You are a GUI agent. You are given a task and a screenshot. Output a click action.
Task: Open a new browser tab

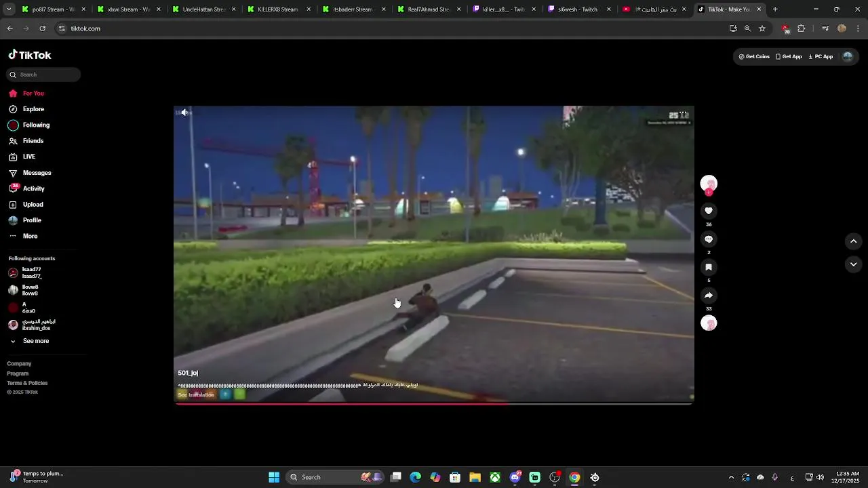coord(775,9)
